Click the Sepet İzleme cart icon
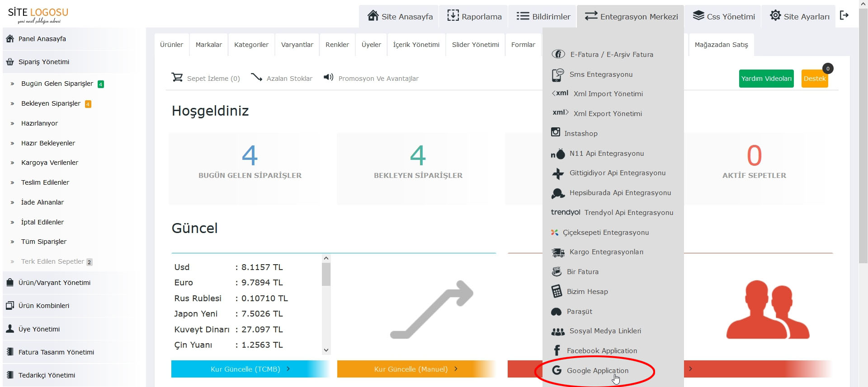Image resolution: width=868 pixels, height=387 pixels. 177,77
